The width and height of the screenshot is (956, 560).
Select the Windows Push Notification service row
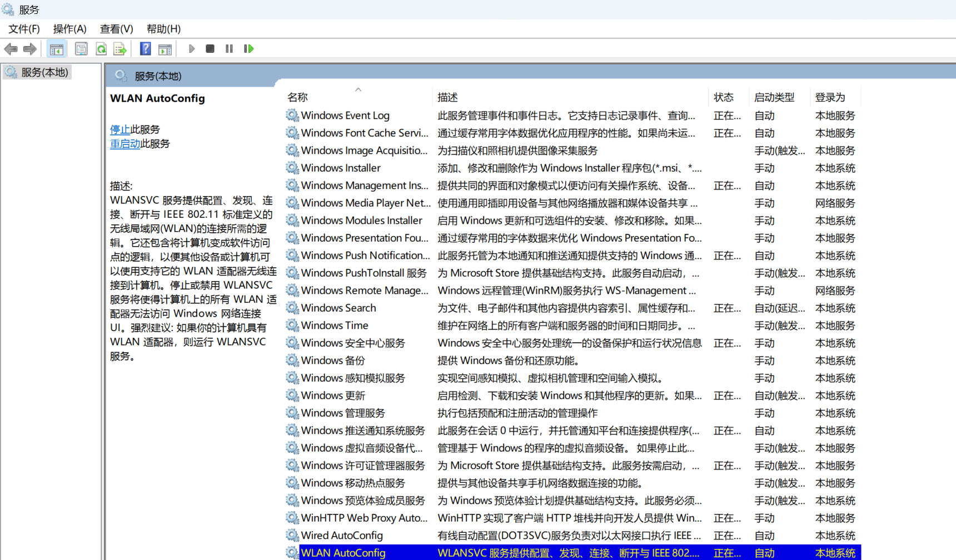(x=572, y=256)
